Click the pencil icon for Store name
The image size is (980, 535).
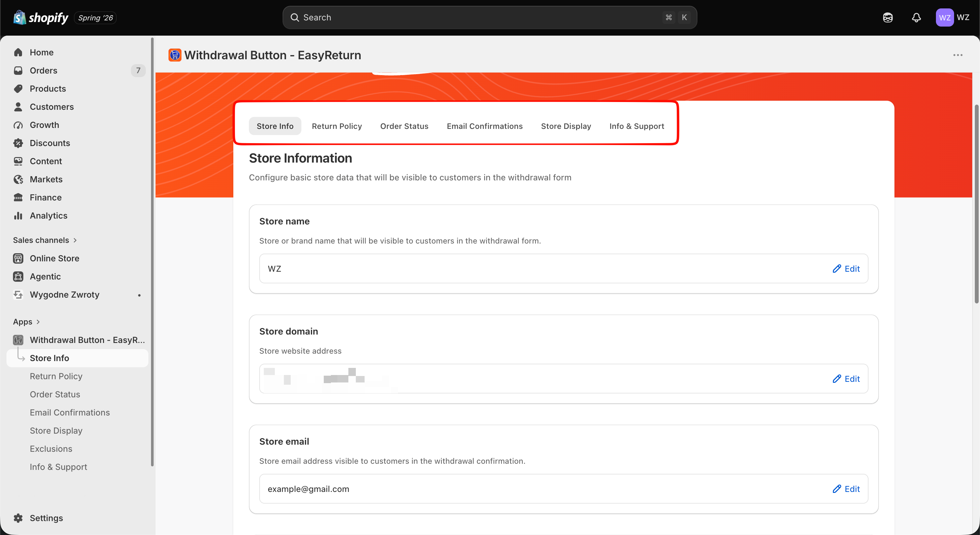point(836,269)
